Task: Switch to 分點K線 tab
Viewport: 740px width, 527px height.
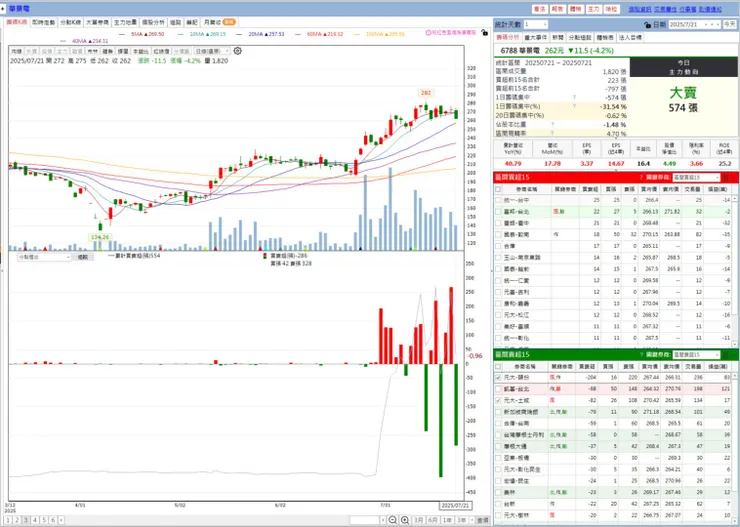Action: 70,22
